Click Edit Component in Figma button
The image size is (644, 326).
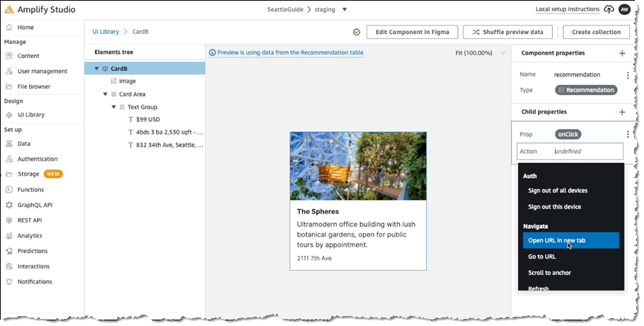(x=411, y=32)
